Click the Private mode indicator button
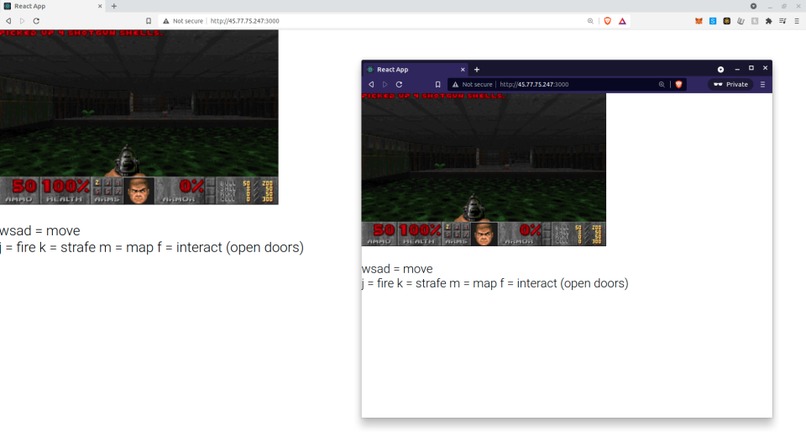The width and height of the screenshot is (806, 437). point(730,84)
